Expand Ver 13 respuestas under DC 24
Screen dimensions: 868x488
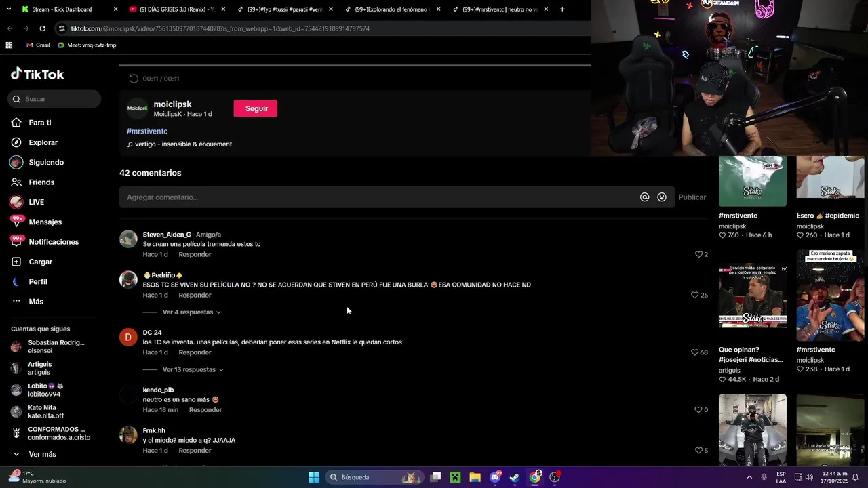[x=193, y=370]
